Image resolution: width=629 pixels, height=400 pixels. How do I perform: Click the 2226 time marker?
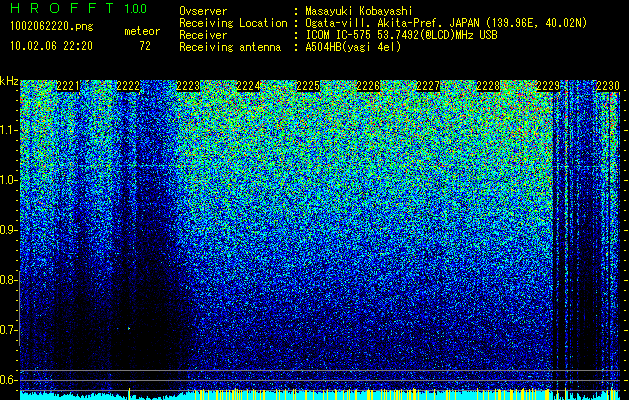(x=368, y=86)
